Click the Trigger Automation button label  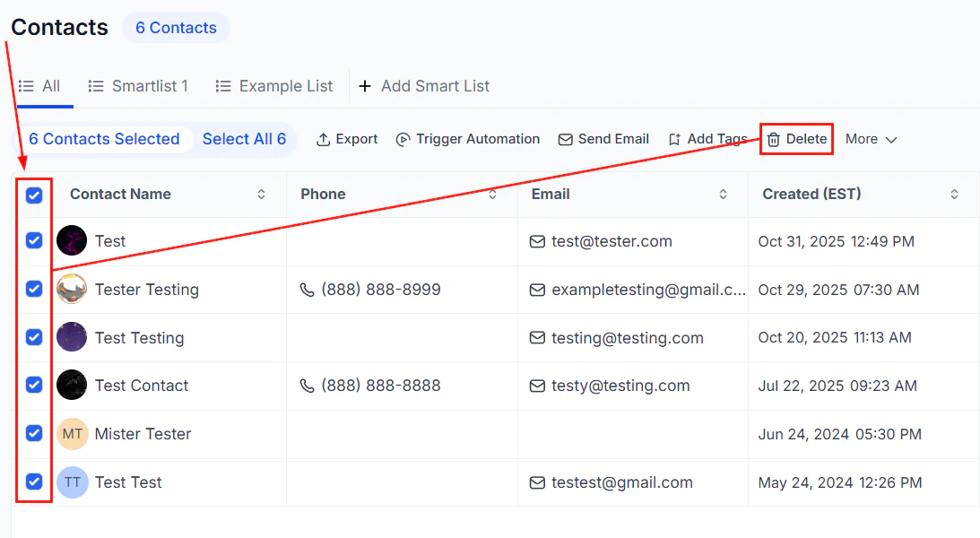478,139
